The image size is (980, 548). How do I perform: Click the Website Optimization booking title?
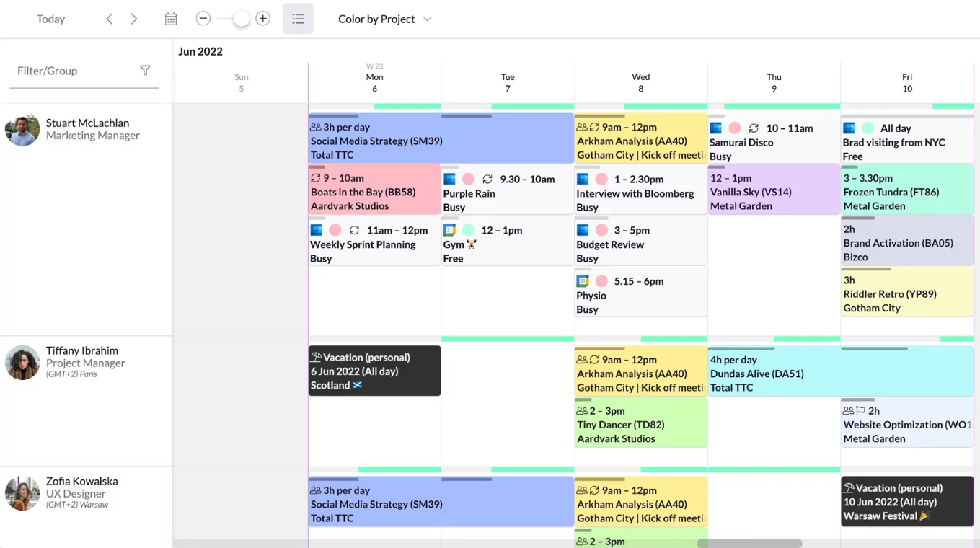[907, 425]
